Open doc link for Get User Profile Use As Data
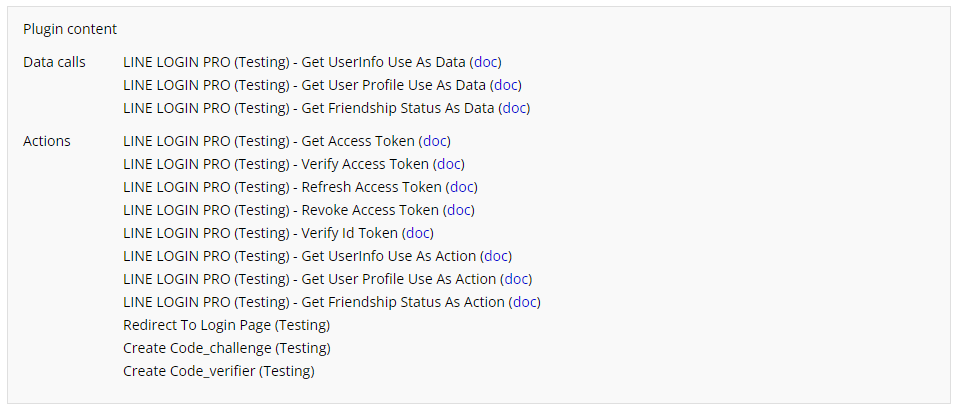This screenshot has width=957, height=408. [507, 85]
